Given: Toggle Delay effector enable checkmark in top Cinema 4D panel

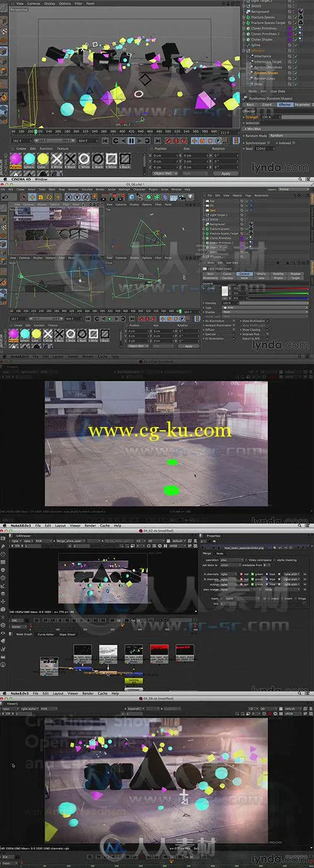Looking at the screenshot, I should [295, 84].
